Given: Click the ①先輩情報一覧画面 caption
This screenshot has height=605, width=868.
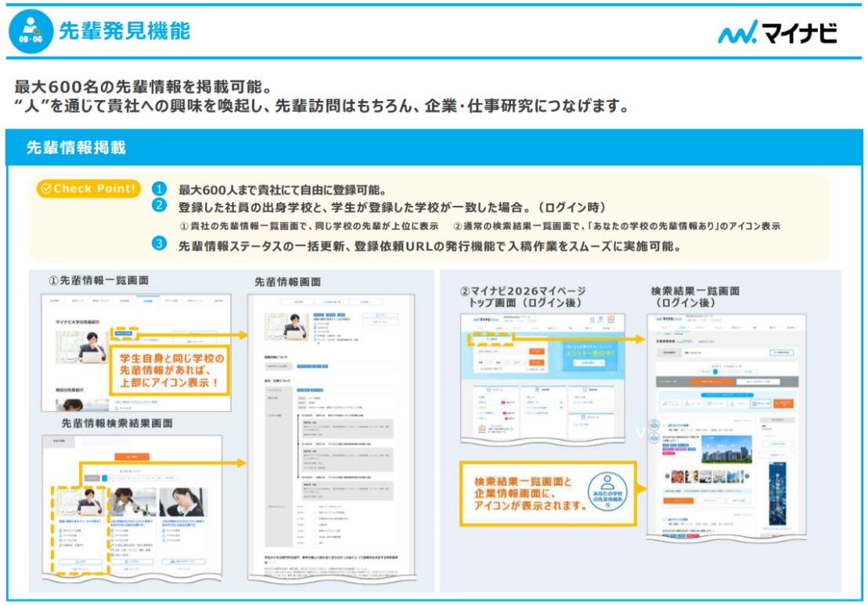Looking at the screenshot, I should pos(99,280).
